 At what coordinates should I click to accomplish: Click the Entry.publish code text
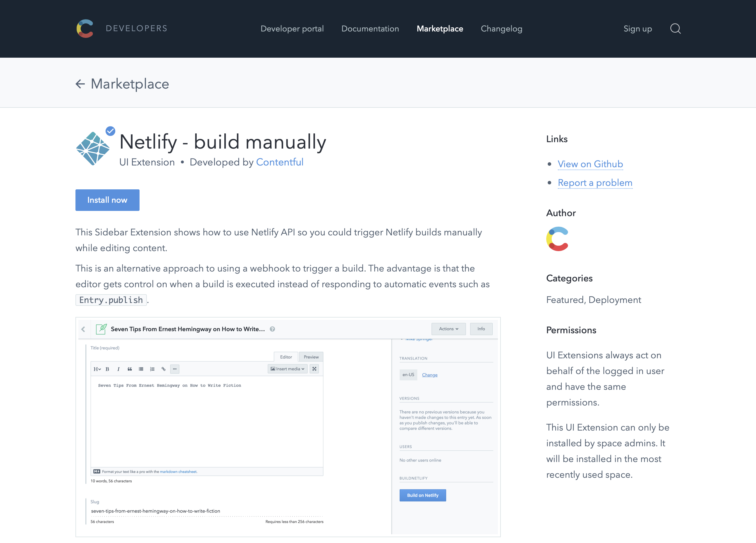(x=111, y=300)
